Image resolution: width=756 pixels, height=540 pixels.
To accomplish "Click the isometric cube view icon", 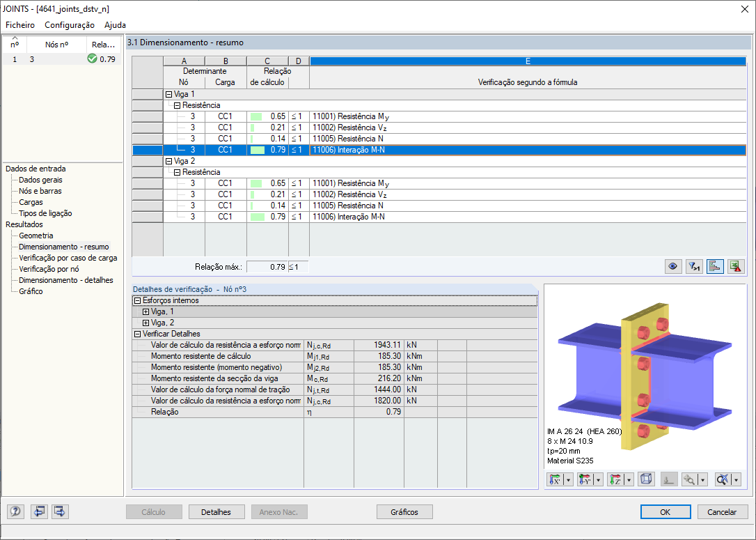I will [x=646, y=479].
